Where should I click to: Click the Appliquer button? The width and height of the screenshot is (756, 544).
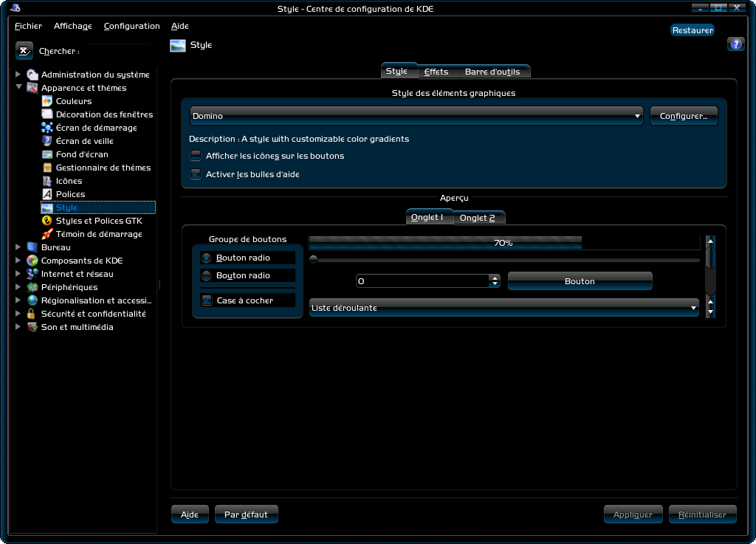633,514
